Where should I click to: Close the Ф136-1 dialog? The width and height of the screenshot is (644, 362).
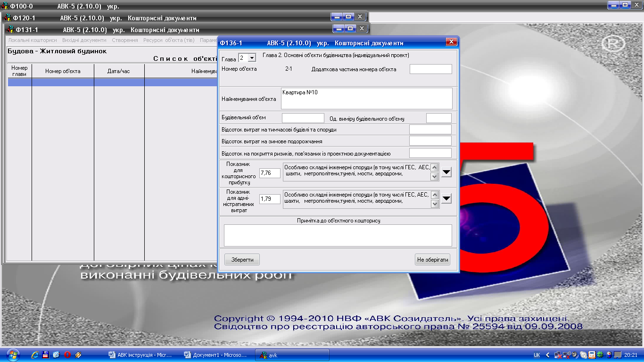[x=451, y=42]
